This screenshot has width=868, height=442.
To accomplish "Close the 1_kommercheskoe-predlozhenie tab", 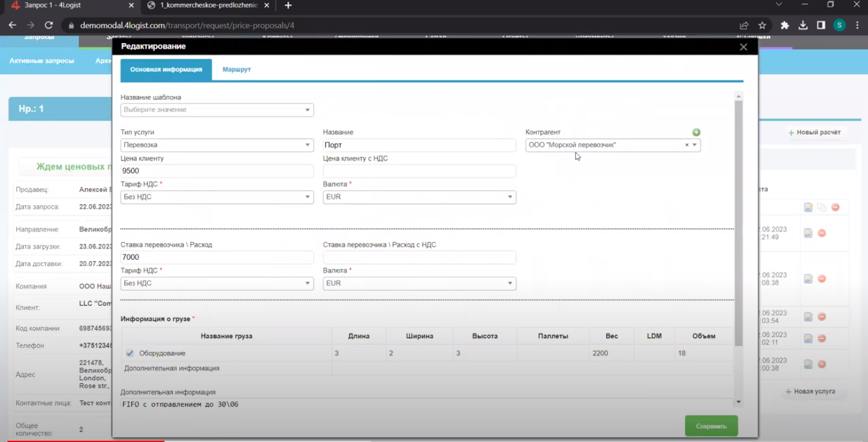I will (267, 6).
